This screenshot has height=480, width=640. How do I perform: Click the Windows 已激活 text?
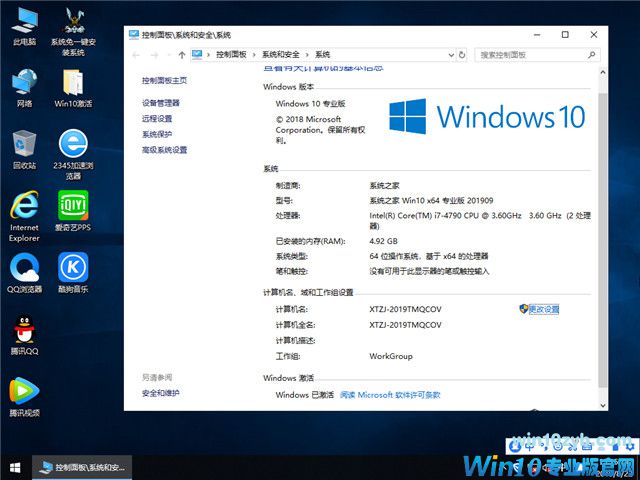pyautogui.click(x=304, y=395)
